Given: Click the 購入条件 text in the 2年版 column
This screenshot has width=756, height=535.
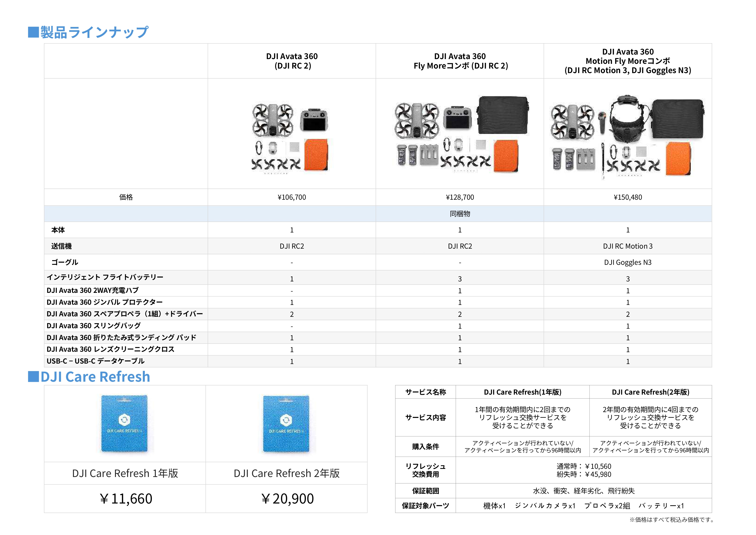Looking at the screenshot, I should [651, 447].
